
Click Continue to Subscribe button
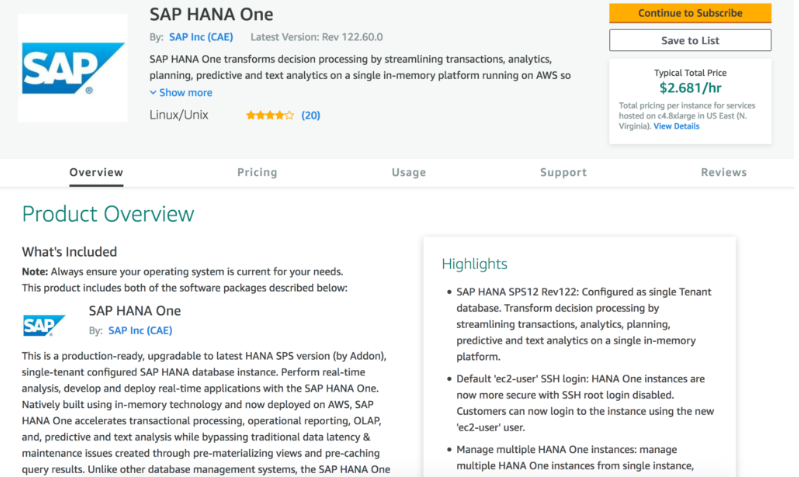click(x=690, y=13)
